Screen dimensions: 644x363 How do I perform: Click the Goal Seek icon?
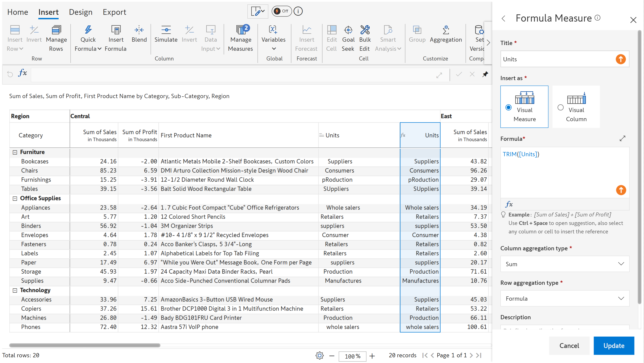[x=348, y=30]
